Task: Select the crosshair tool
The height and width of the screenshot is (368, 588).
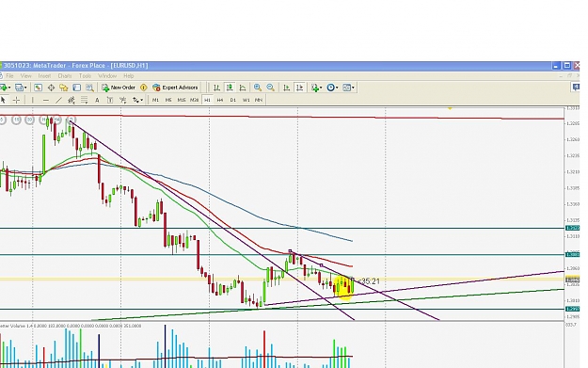Action: tap(16, 100)
